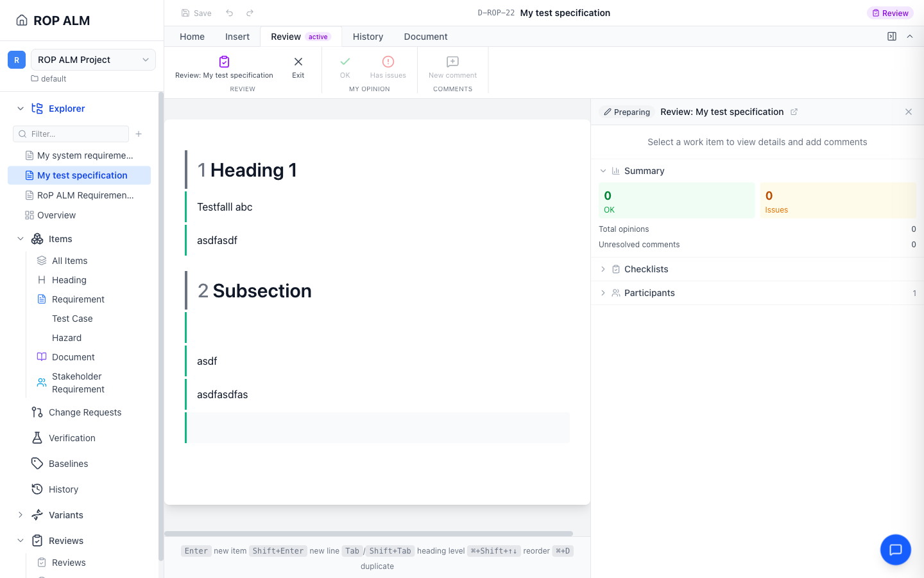Click the Items cubes icon

[37, 239]
